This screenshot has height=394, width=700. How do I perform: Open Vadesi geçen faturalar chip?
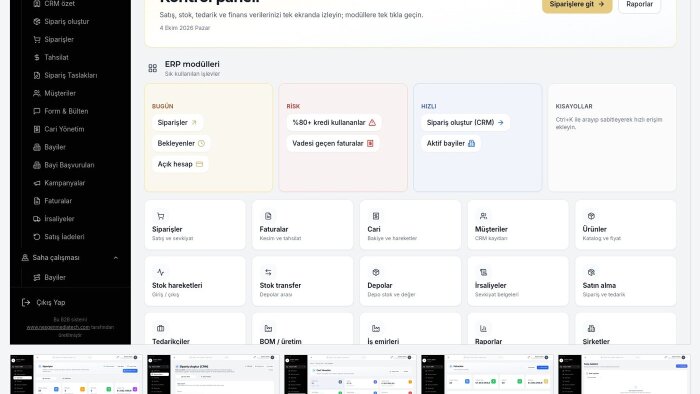333,143
